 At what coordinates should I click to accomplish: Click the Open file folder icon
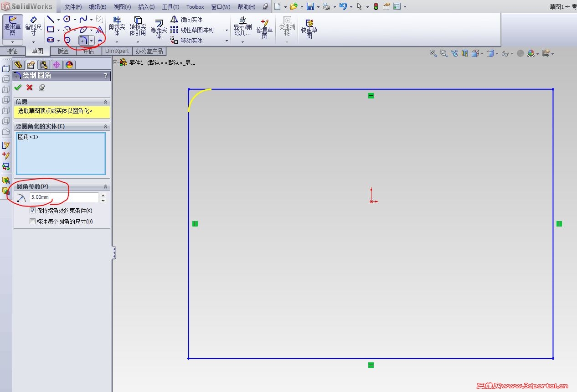294,6
